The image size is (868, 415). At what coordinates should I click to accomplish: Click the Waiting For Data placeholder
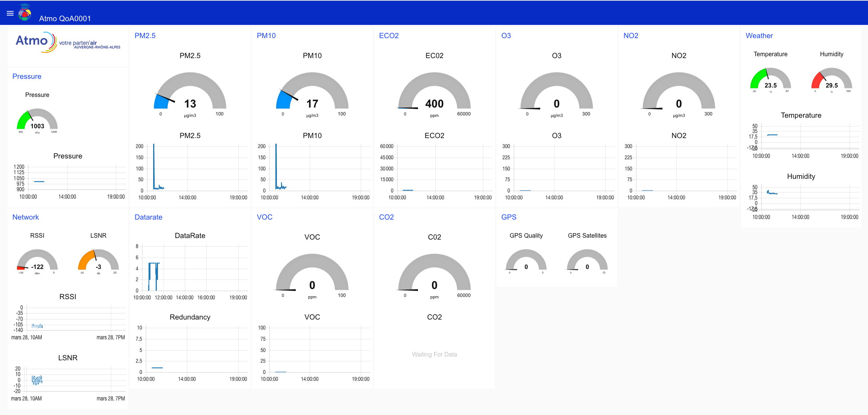tap(435, 354)
